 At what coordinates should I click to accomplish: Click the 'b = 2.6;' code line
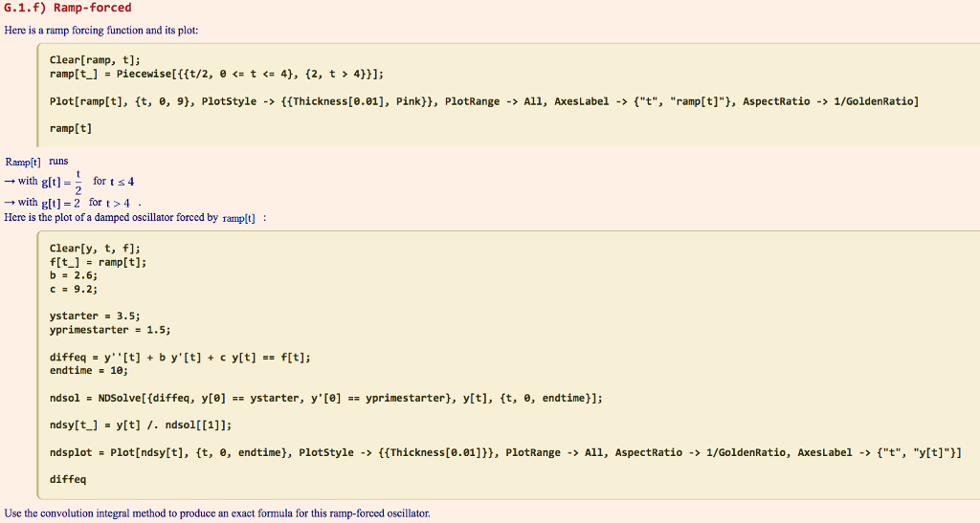(x=74, y=275)
